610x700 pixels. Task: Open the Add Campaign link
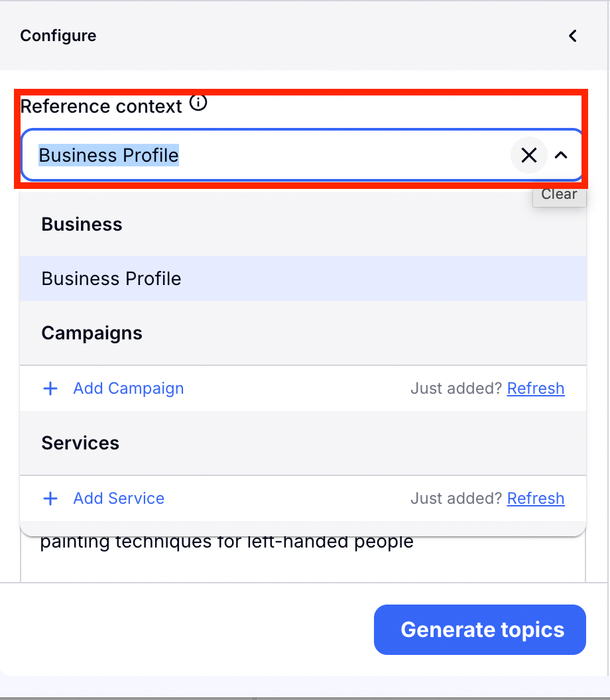128,388
